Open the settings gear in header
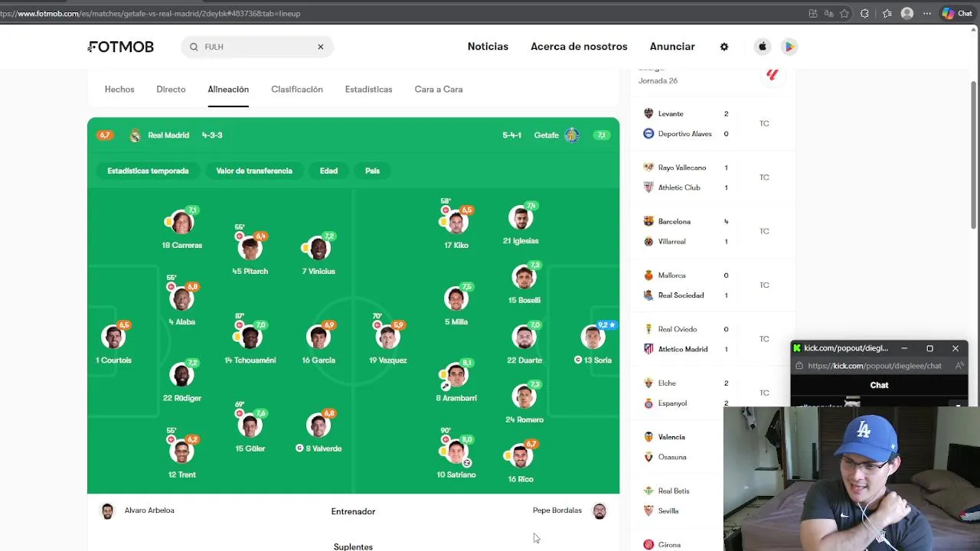Image resolution: width=980 pixels, height=551 pixels. coord(724,47)
